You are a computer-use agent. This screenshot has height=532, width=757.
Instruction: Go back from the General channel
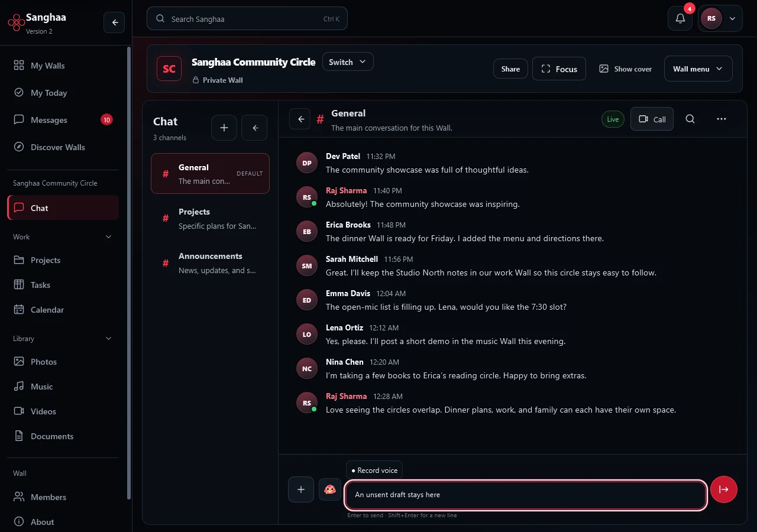pos(300,119)
